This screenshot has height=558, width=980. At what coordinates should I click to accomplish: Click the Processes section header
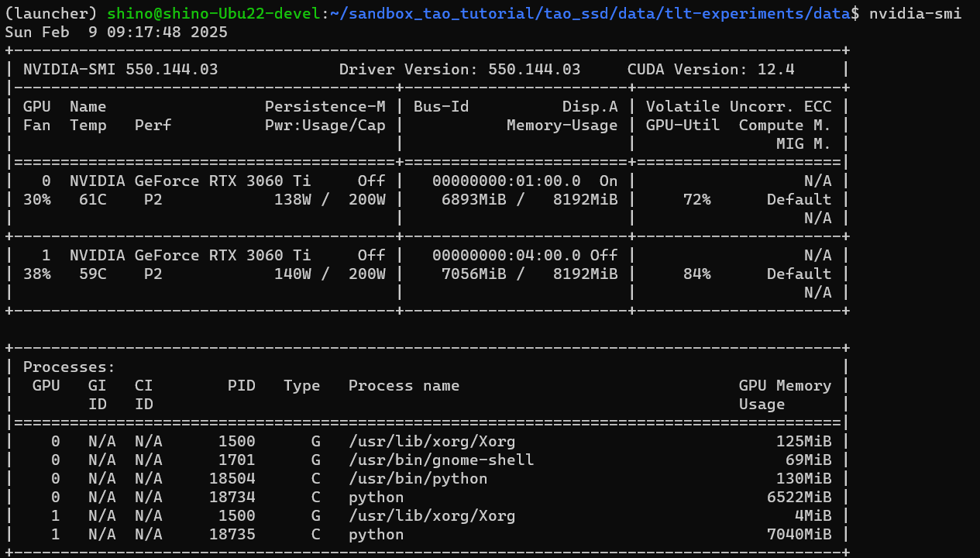tap(70, 366)
